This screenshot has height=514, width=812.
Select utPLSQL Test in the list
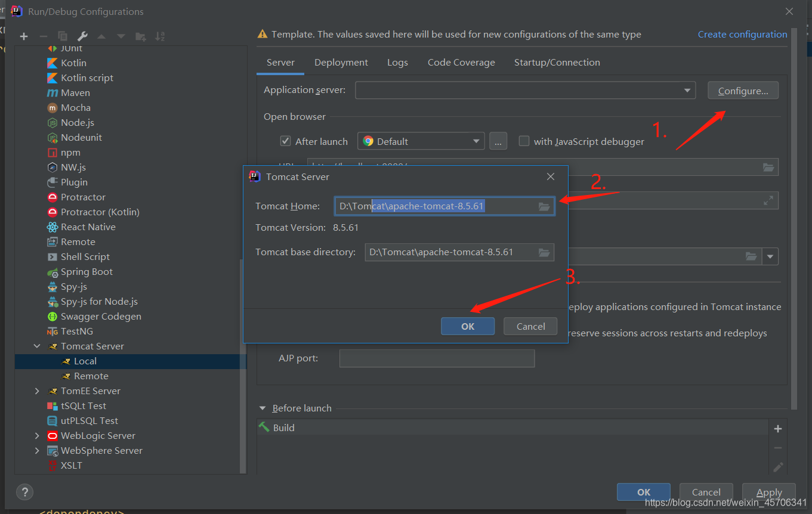(x=89, y=420)
